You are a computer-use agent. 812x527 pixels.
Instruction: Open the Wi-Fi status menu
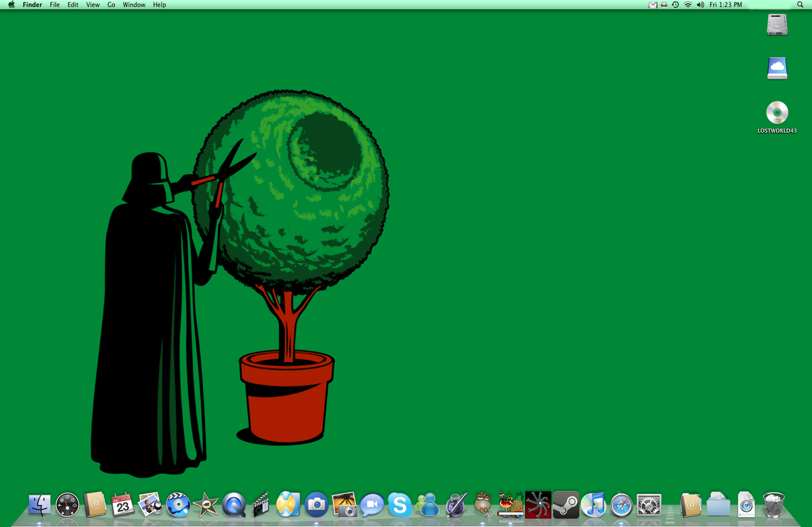point(688,4)
